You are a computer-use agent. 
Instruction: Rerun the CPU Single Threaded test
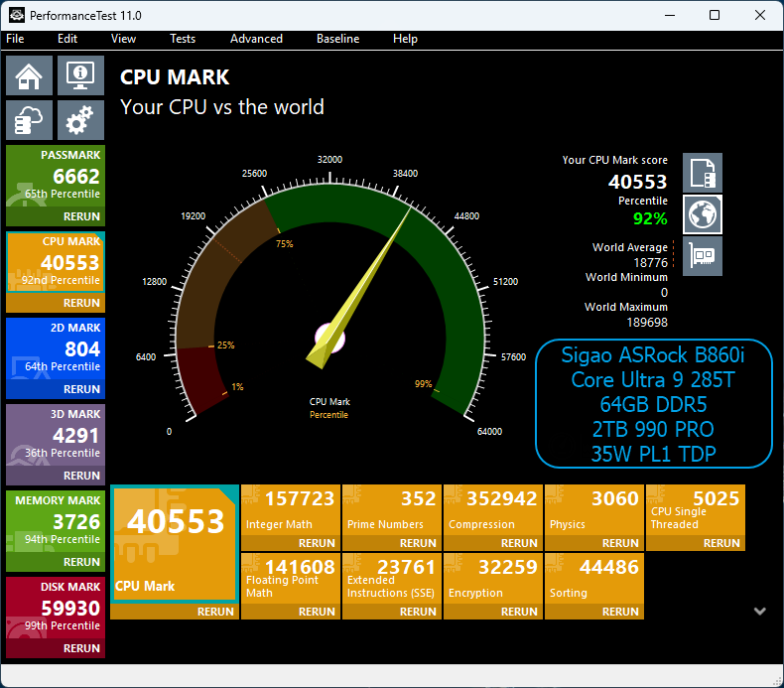[x=721, y=543]
